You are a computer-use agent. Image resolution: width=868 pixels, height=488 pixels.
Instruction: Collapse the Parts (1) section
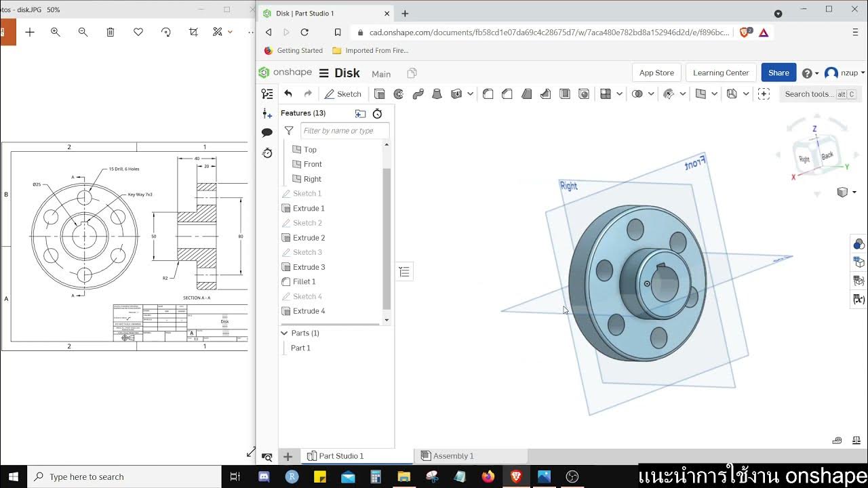[x=285, y=333]
